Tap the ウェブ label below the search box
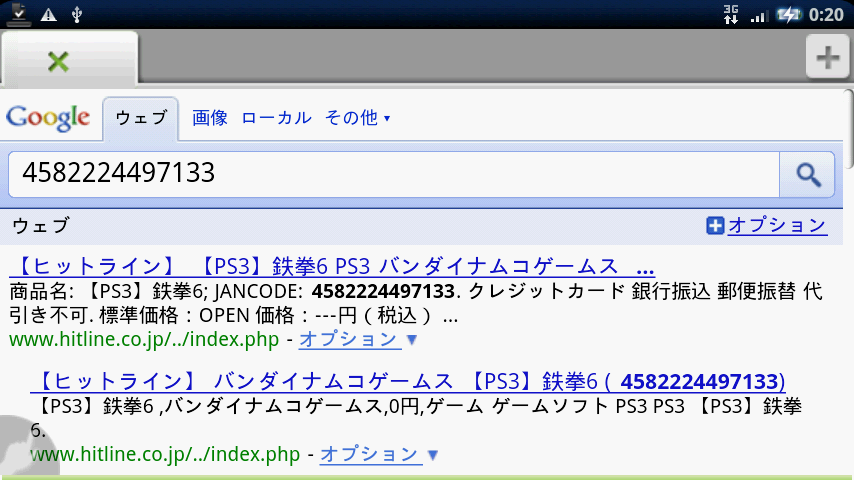Viewport: 854px width, 480px height. point(41,226)
